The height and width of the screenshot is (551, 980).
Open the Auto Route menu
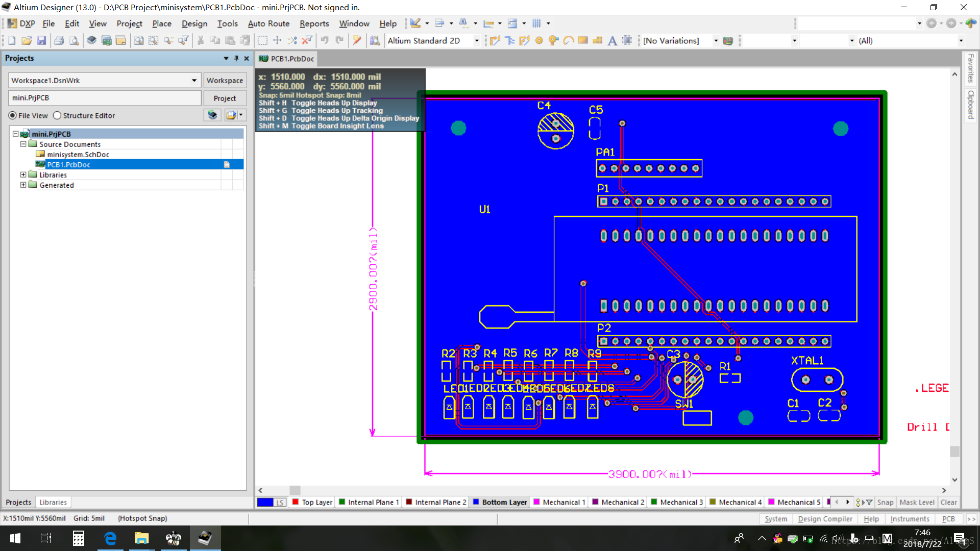(268, 23)
